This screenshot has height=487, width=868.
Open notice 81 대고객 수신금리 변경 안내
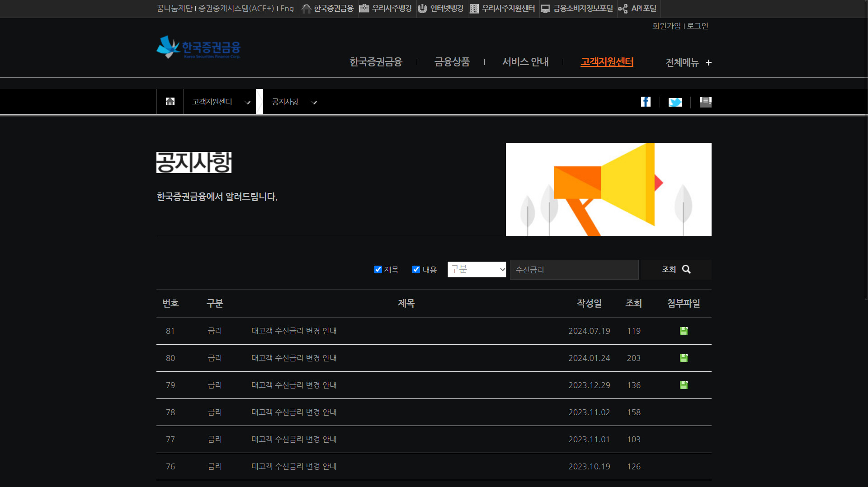tap(294, 331)
